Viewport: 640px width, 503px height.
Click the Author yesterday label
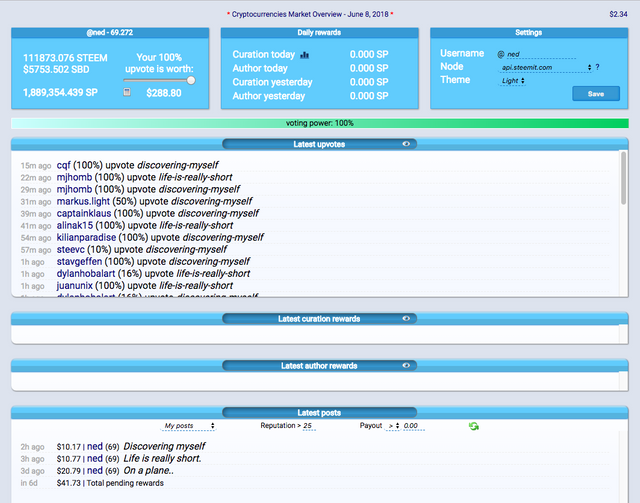coord(269,96)
